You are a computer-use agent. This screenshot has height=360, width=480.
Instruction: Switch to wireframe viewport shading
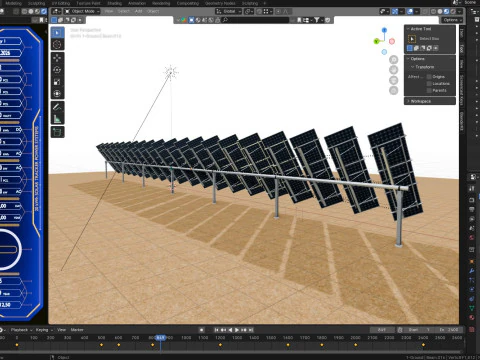coord(433,11)
